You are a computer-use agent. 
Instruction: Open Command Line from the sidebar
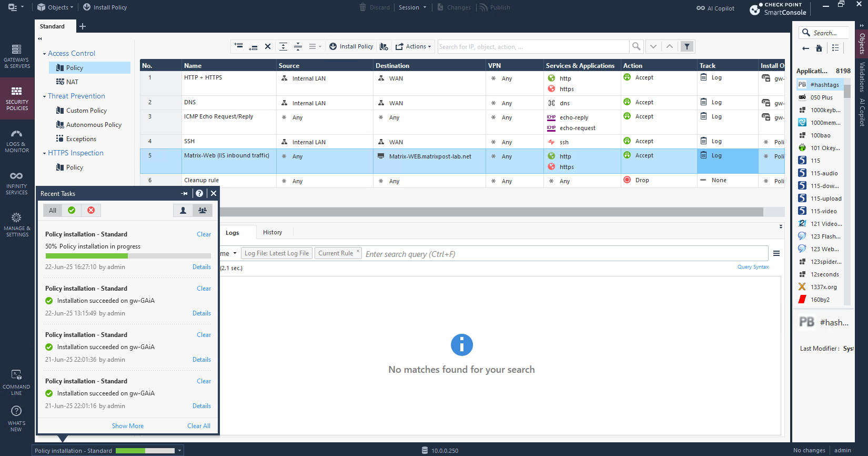click(17, 383)
